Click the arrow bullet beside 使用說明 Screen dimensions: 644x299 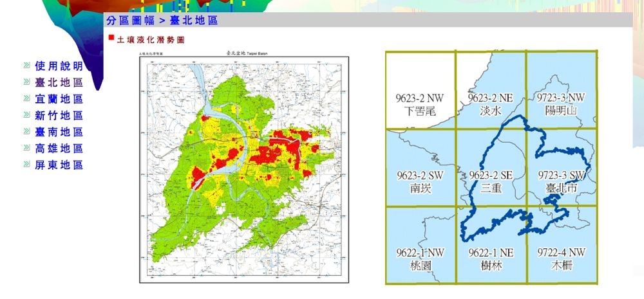point(26,66)
